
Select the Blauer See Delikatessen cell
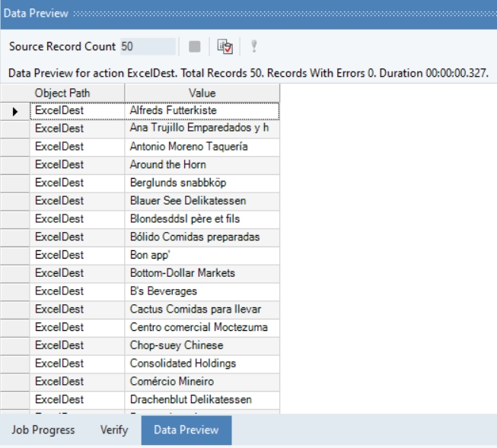click(x=202, y=201)
